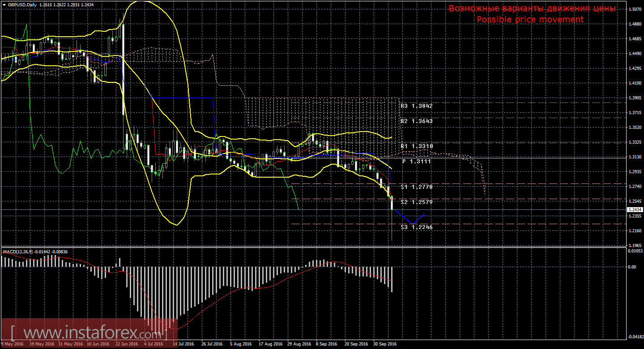Click the R1 1.3310 pivot label
This screenshot has height=349, width=644.
click(x=417, y=146)
